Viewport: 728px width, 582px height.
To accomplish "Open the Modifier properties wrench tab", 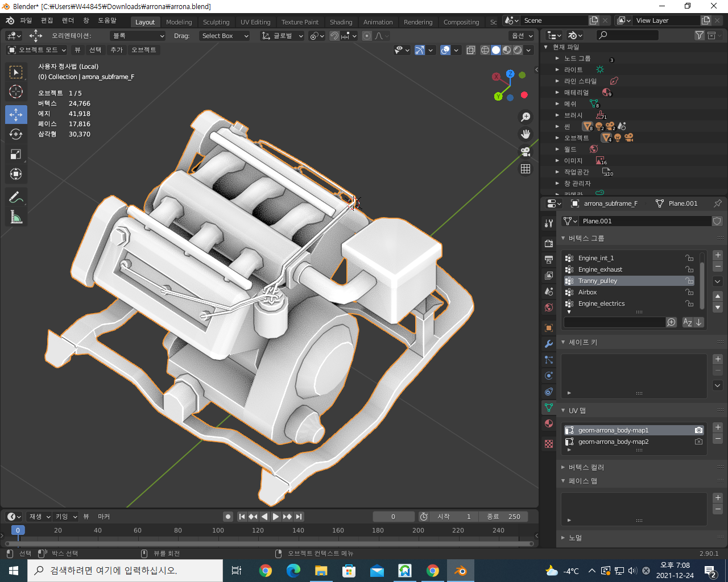I will pos(549,344).
